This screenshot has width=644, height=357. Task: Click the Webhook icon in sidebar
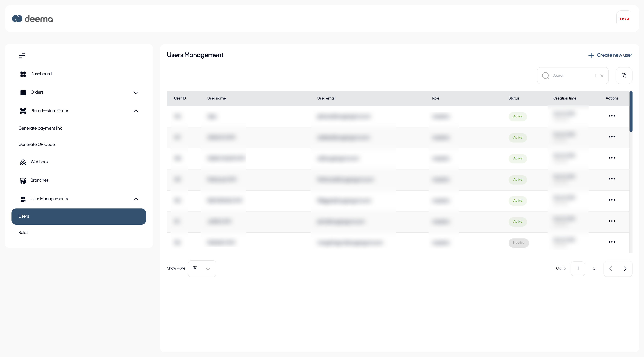tap(23, 162)
